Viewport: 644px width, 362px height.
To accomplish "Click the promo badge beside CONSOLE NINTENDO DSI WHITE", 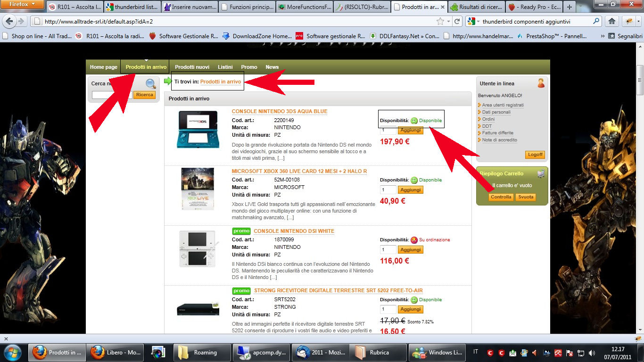I will 241,231.
